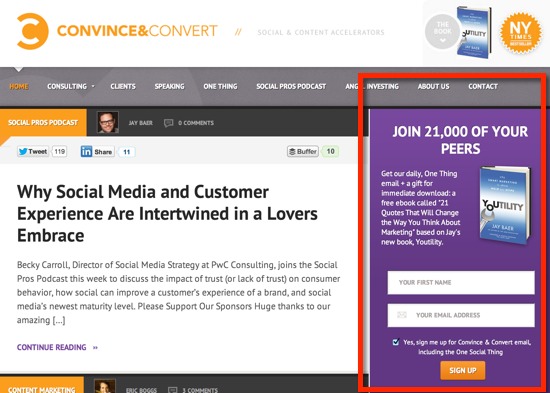Click the LinkedIn Share button
Viewport: 550px width, 393px height.
[97, 152]
